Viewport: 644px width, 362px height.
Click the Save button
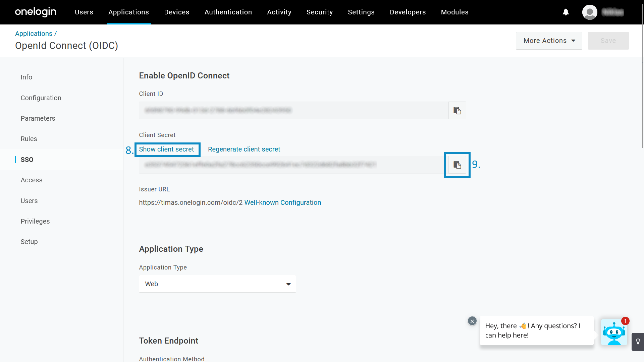(608, 41)
